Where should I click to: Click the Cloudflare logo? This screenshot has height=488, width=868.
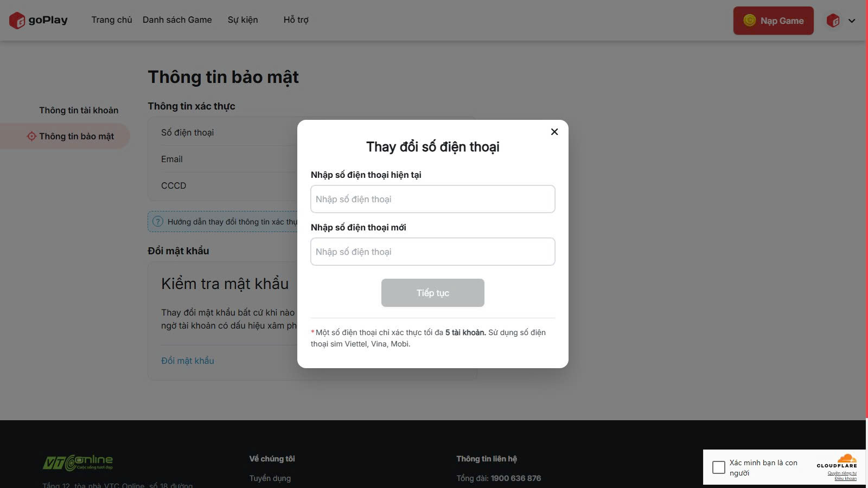837,461
